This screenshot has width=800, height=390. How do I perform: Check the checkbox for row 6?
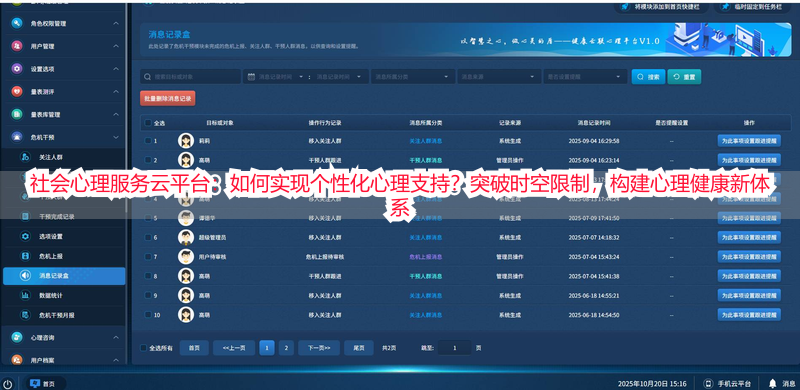[x=148, y=237]
